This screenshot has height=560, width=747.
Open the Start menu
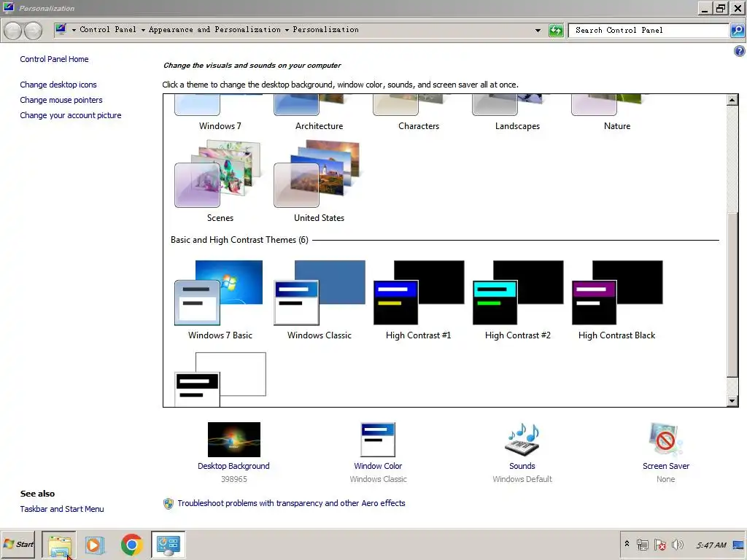pyautogui.click(x=18, y=544)
